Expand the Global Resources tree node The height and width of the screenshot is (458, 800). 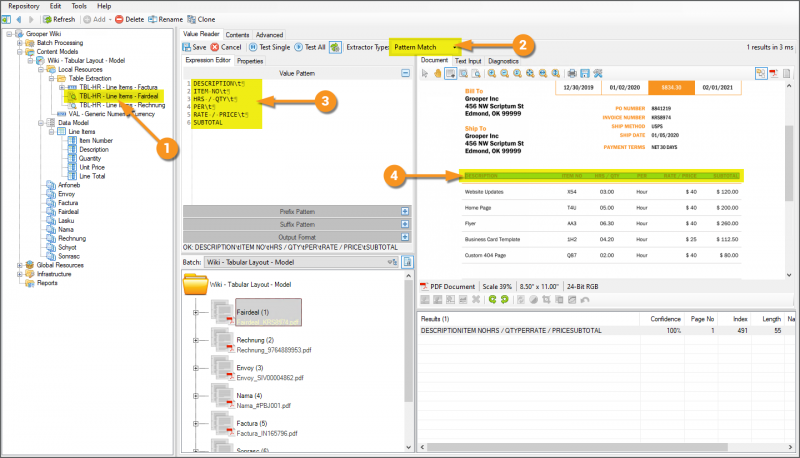(19, 265)
